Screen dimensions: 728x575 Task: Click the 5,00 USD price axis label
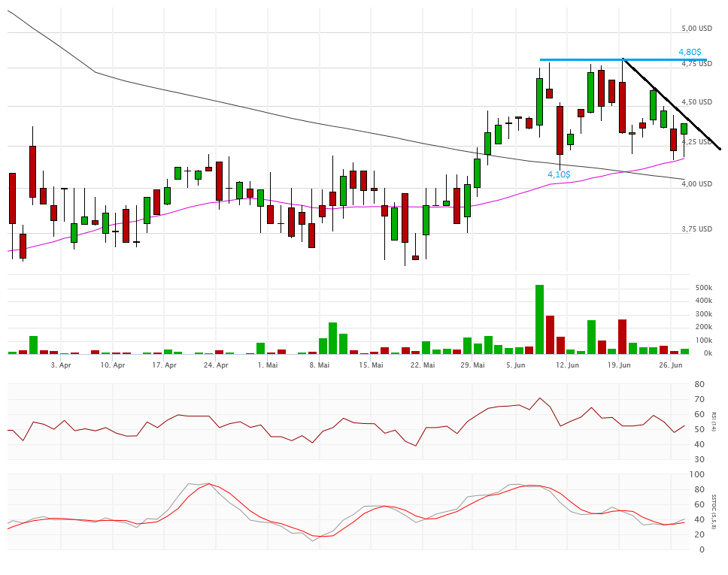click(696, 29)
